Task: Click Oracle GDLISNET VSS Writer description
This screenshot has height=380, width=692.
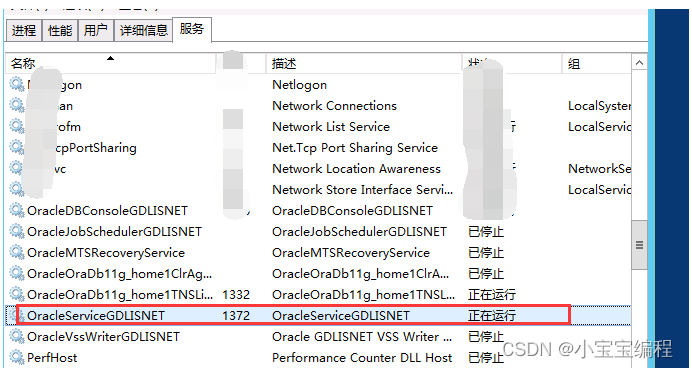Action: coord(362,337)
